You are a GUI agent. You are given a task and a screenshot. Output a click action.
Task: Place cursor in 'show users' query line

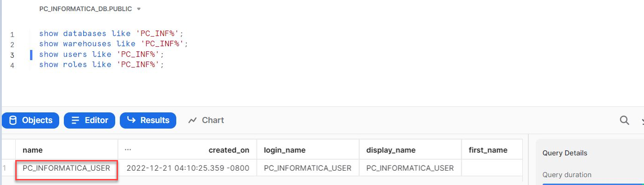click(101, 55)
